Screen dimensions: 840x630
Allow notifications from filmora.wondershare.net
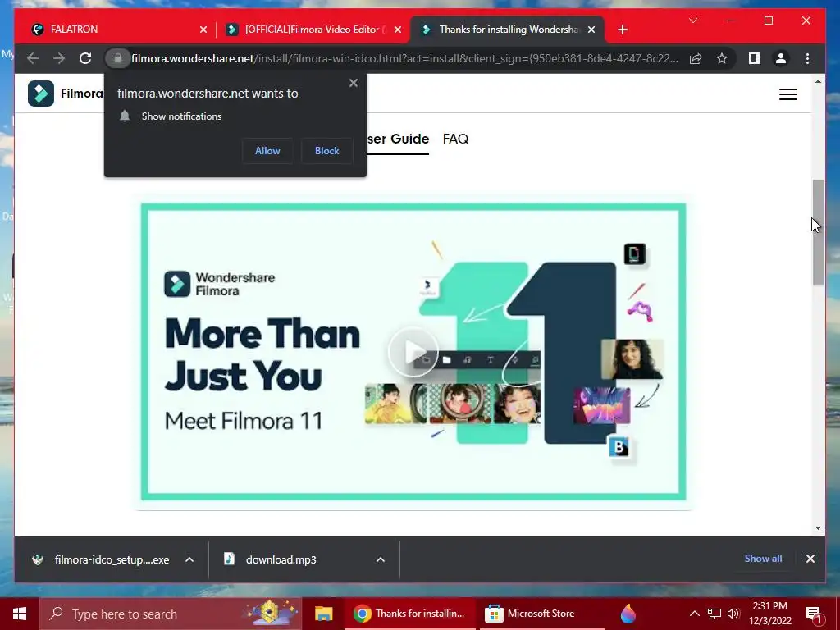coord(267,151)
